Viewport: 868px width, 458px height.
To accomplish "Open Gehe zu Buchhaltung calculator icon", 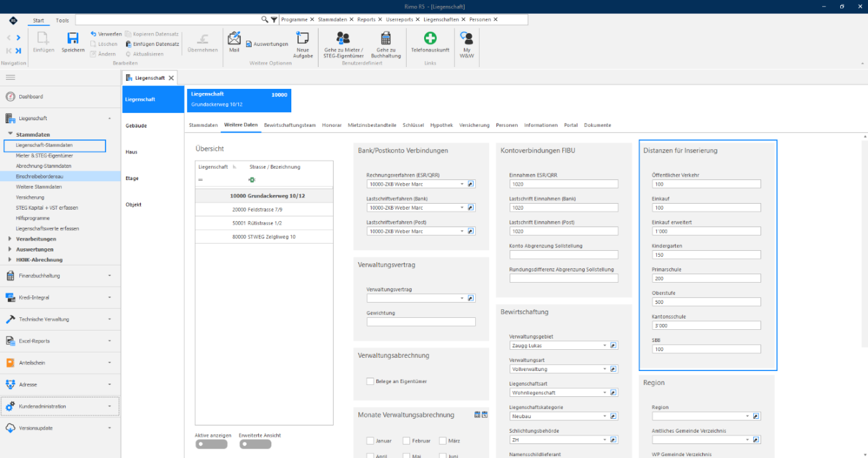I will tap(386, 38).
